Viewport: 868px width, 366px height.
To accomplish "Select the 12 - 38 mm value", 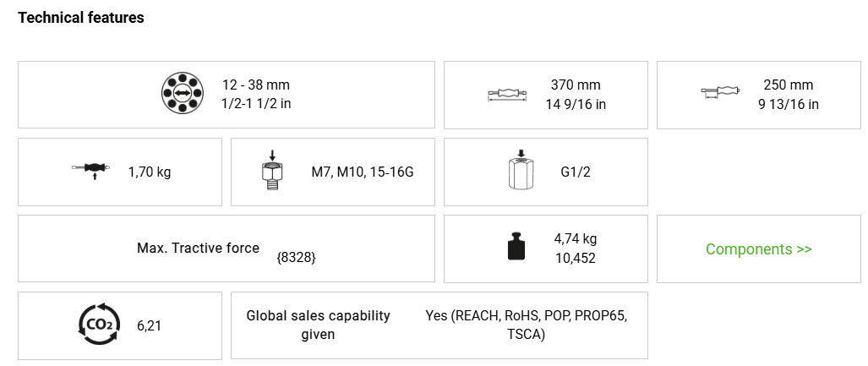I will [x=255, y=85].
